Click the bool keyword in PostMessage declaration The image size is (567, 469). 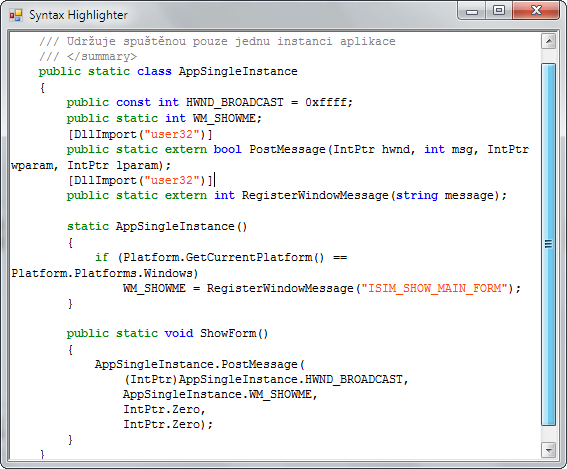click(x=227, y=149)
